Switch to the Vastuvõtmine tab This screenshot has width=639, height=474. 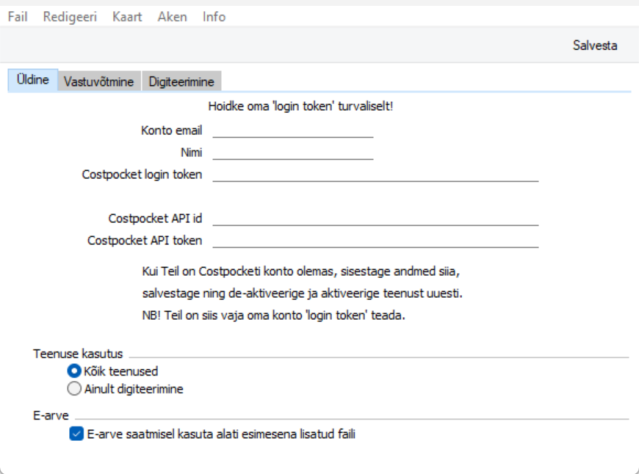click(x=99, y=82)
